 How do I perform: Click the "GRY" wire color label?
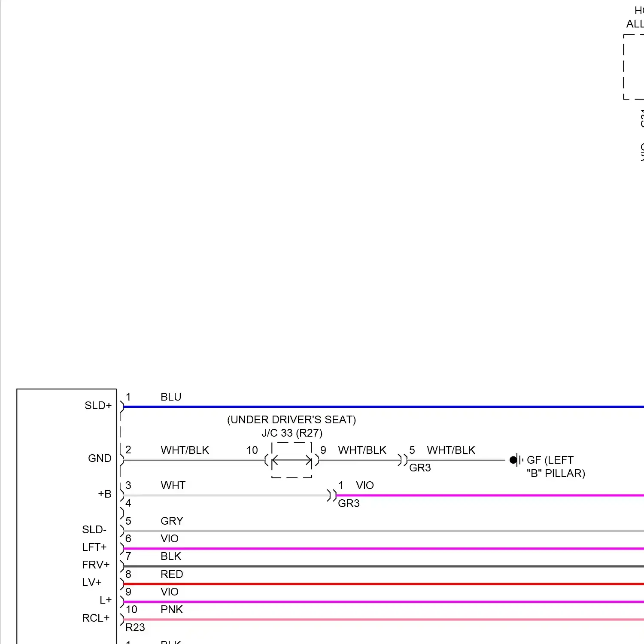pos(172,521)
